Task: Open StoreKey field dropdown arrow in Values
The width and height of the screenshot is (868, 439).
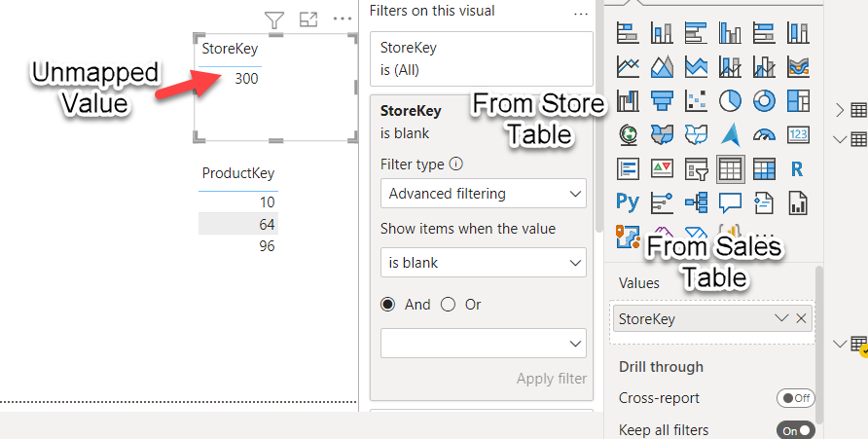Action: (780, 318)
